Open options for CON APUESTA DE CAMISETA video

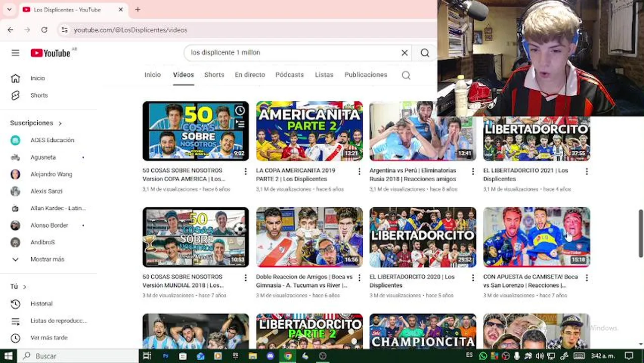(x=587, y=278)
